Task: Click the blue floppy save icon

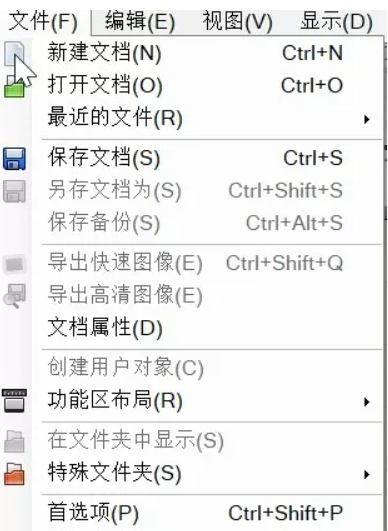Action: (x=14, y=158)
